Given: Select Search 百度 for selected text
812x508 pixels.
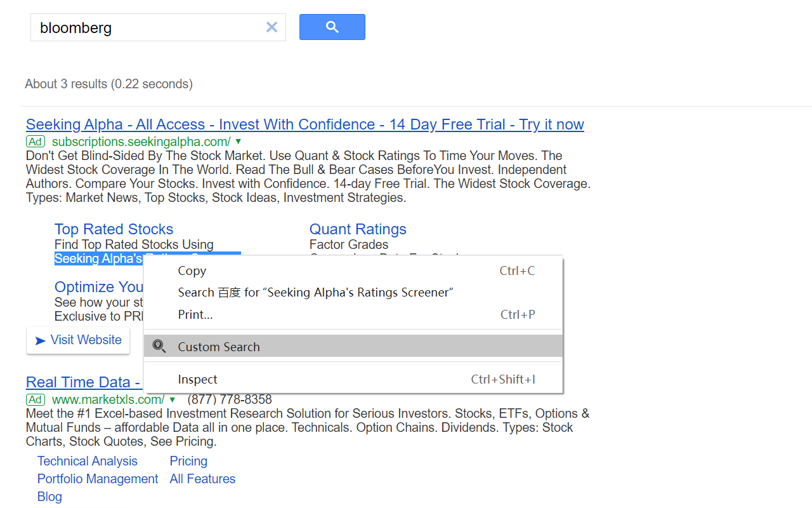Looking at the screenshot, I should pos(353,293).
